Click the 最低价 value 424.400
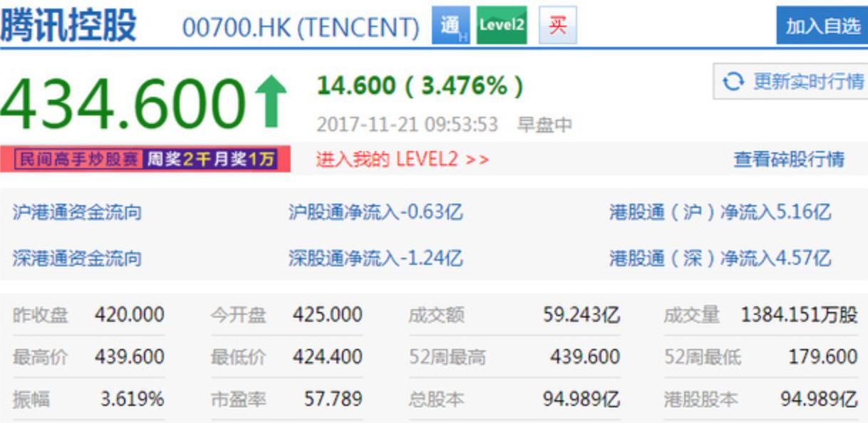The width and height of the screenshot is (868, 423). (327, 357)
